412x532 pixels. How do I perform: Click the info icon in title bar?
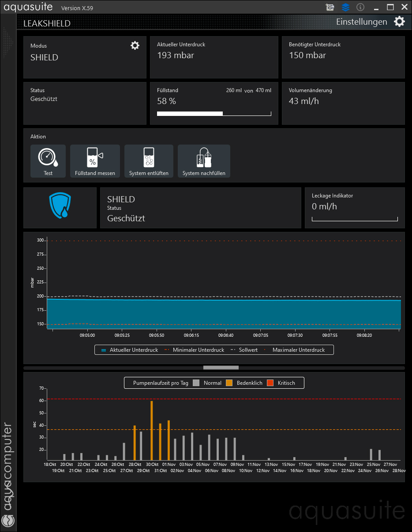[360, 7]
